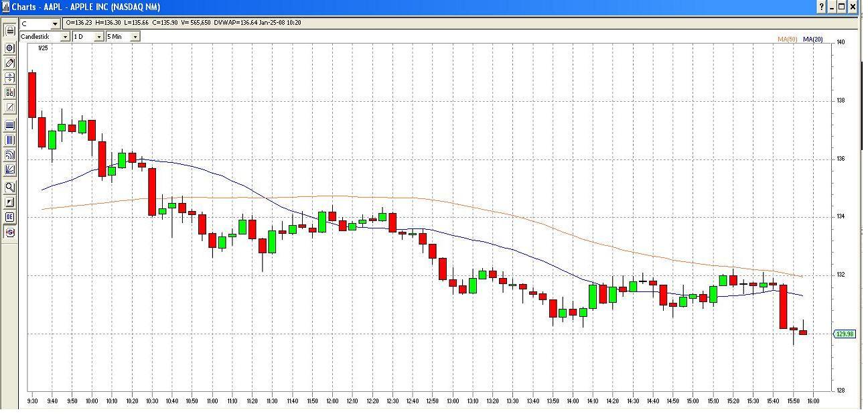Screen dimensions: 868x414
Task: Close the Charts window
Action: [853, 7]
